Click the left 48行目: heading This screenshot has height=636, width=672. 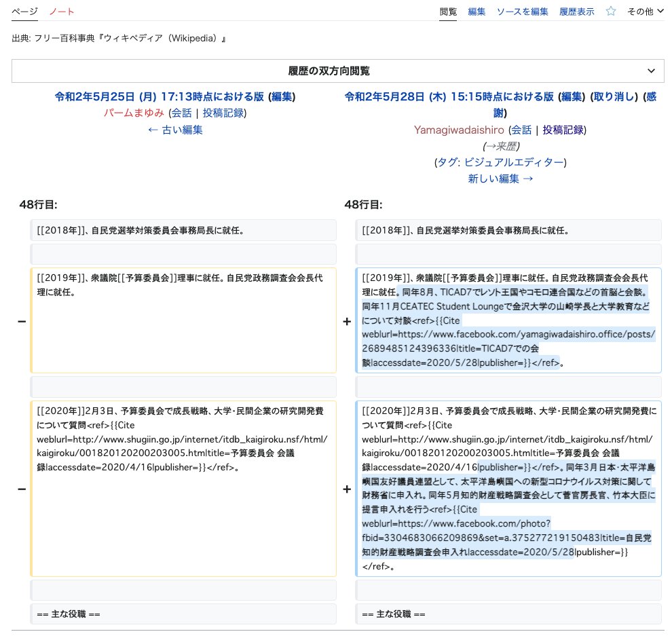coord(38,205)
